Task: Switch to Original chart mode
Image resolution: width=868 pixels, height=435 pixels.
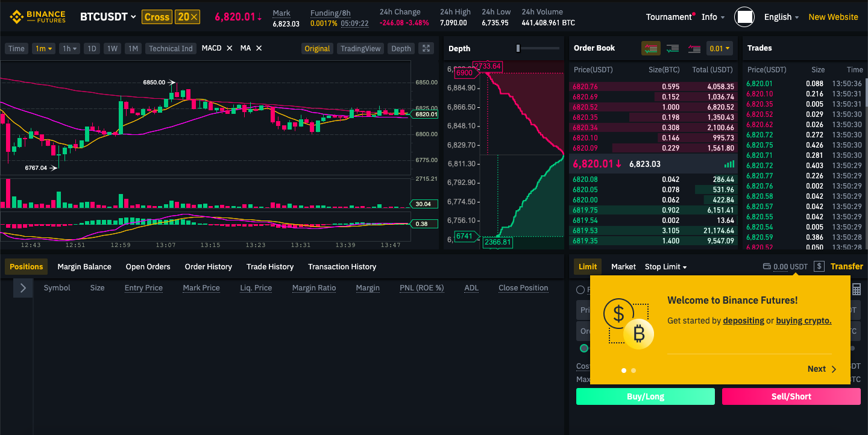Action: 317,48
